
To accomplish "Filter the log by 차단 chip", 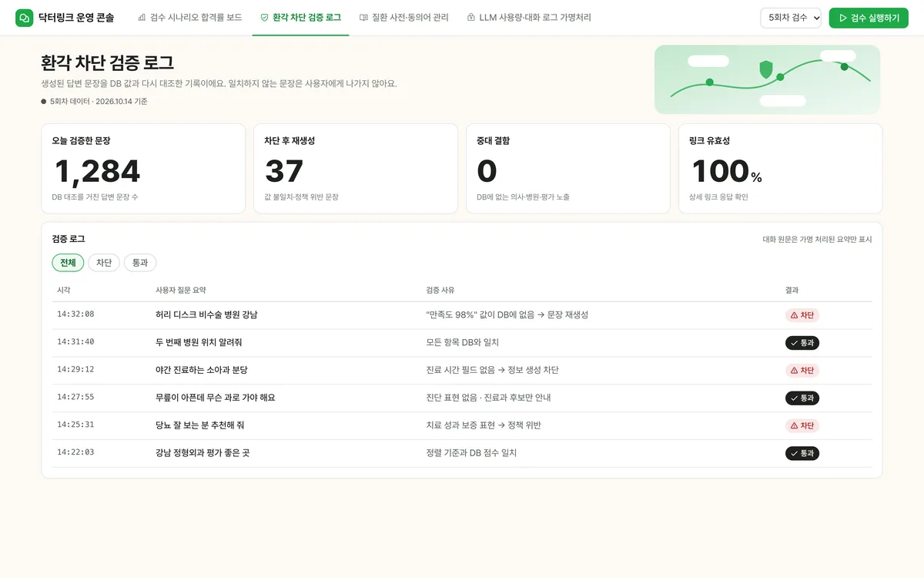I will pos(104,263).
